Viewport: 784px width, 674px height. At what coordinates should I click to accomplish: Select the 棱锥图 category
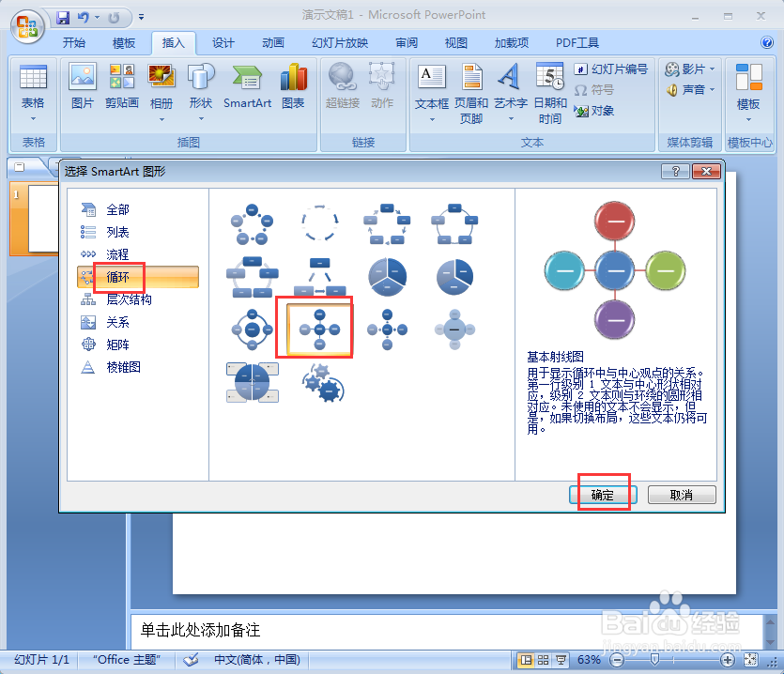(x=123, y=367)
